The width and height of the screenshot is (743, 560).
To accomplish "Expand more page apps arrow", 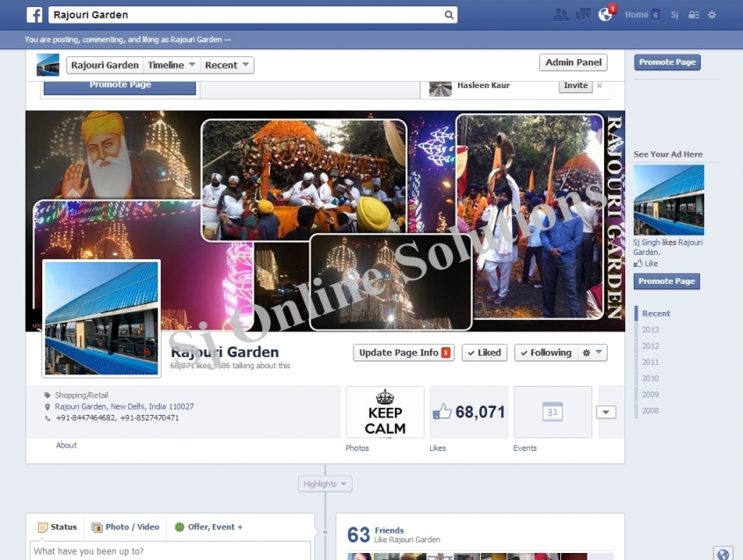I will 606,412.
